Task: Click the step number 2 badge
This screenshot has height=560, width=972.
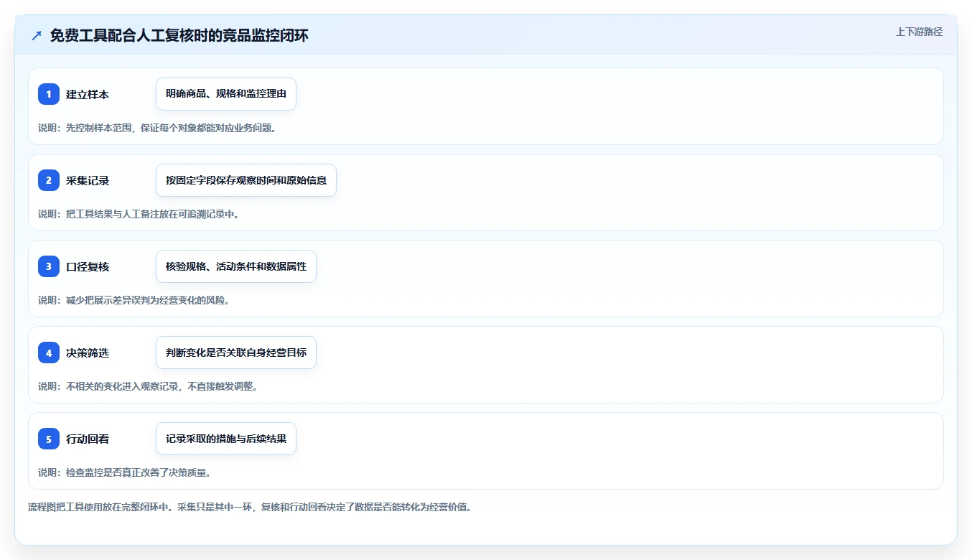Action: [x=49, y=180]
